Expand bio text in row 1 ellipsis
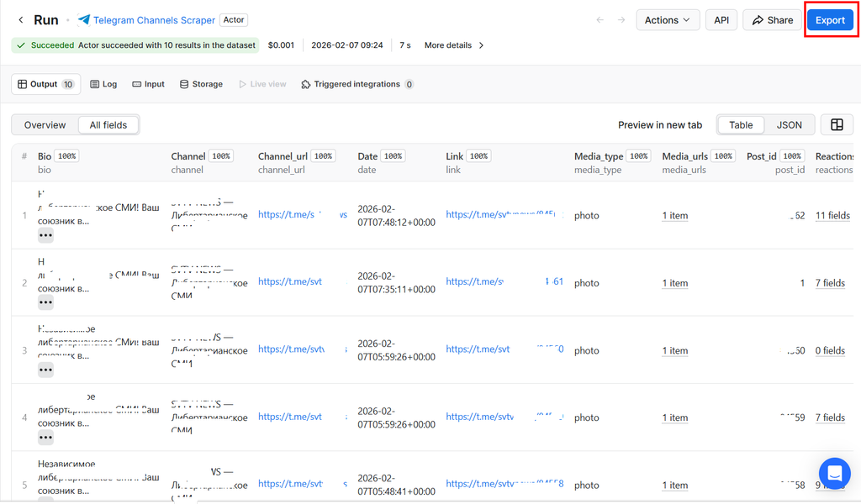This screenshot has height=504, width=861. 45,235
